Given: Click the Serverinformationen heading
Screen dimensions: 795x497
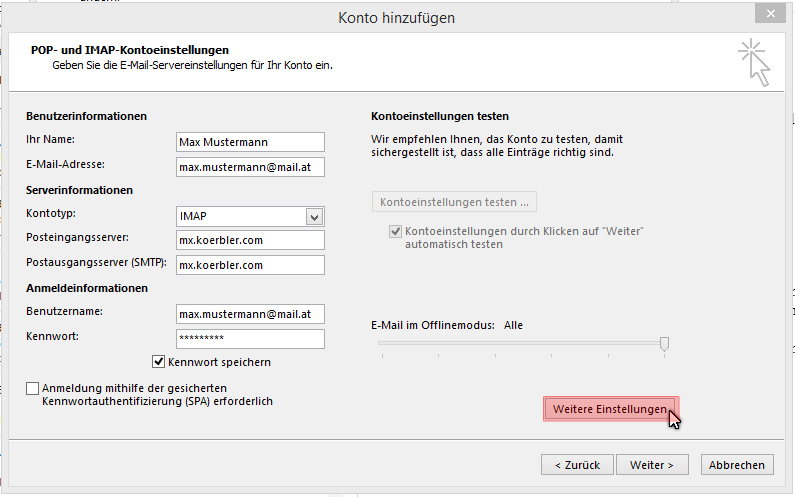Looking at the screenshot, I should coord(79,190).
